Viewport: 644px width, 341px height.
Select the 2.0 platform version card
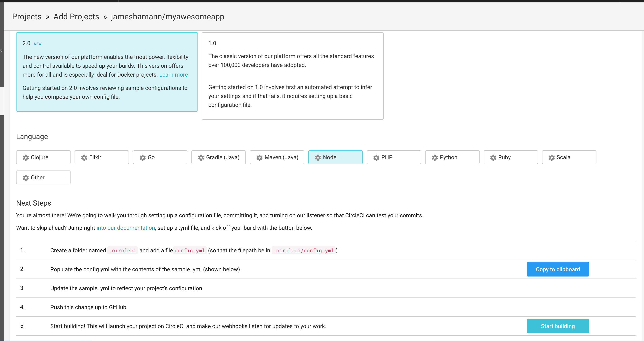coord(107,72)
